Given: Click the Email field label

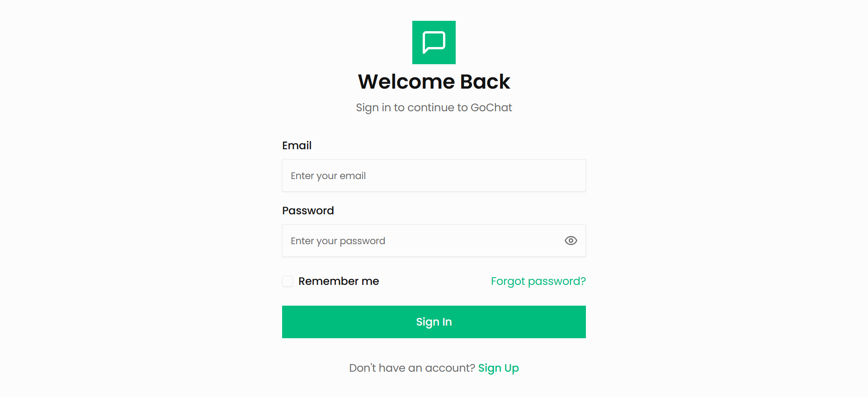Looking at the screenshot, I should 297,146.
